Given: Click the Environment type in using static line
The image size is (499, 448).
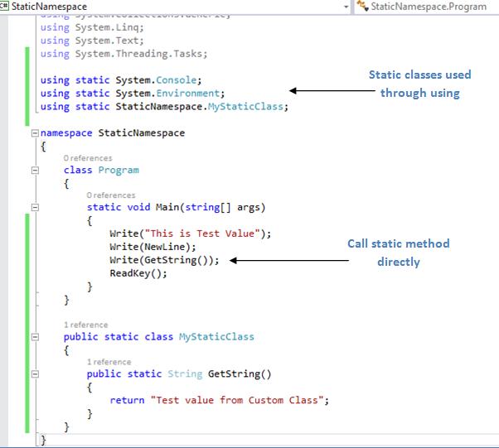Looking at the screenshot, I should click(x=188, y=94).
